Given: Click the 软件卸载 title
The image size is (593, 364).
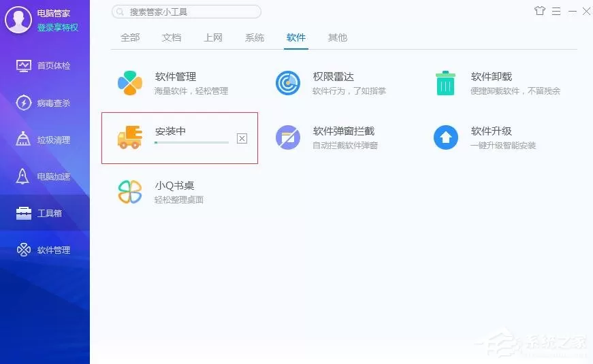Looking at the screenshot, I should pyautogui.click(x=492, y=77).
